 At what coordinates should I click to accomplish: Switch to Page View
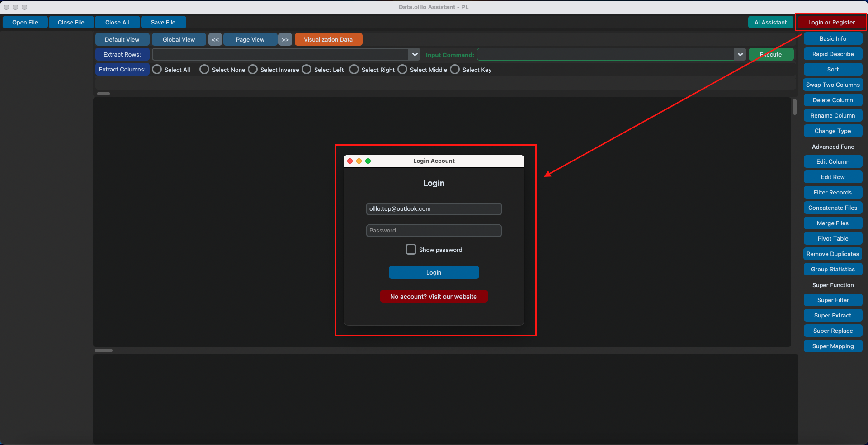(250, 40)
